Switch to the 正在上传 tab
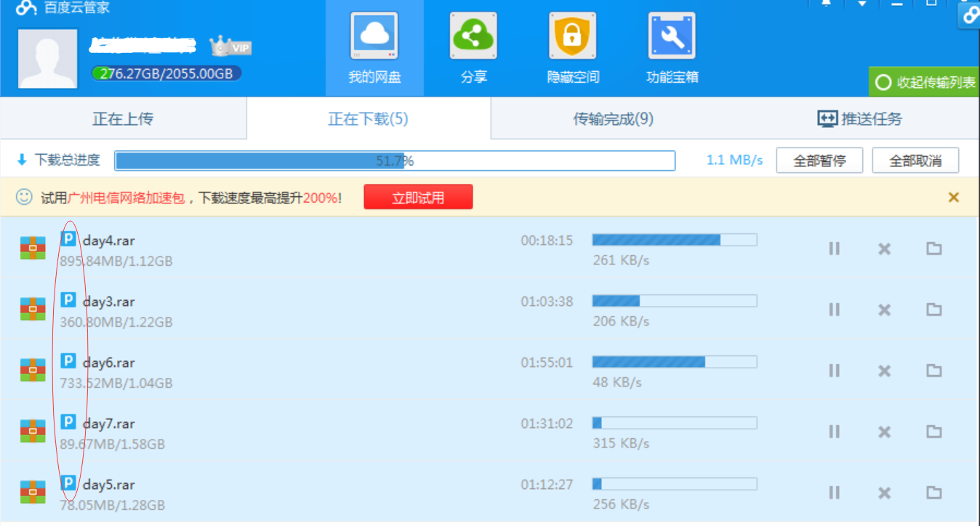The height and width of the screenshot is (526, 980). click(x=123, y=119)
